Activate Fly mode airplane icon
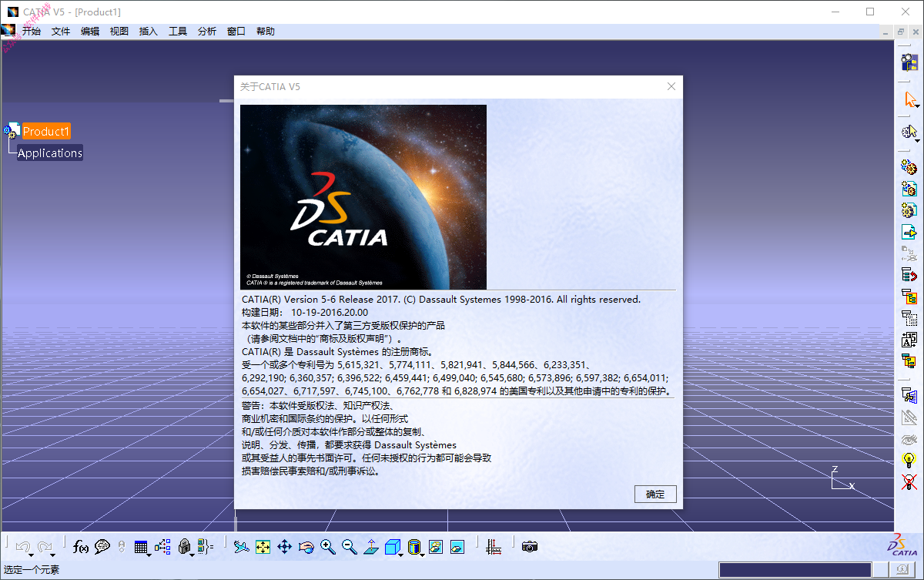The height and width of the screenshot is (580, 924). click(x=242, y=547)
